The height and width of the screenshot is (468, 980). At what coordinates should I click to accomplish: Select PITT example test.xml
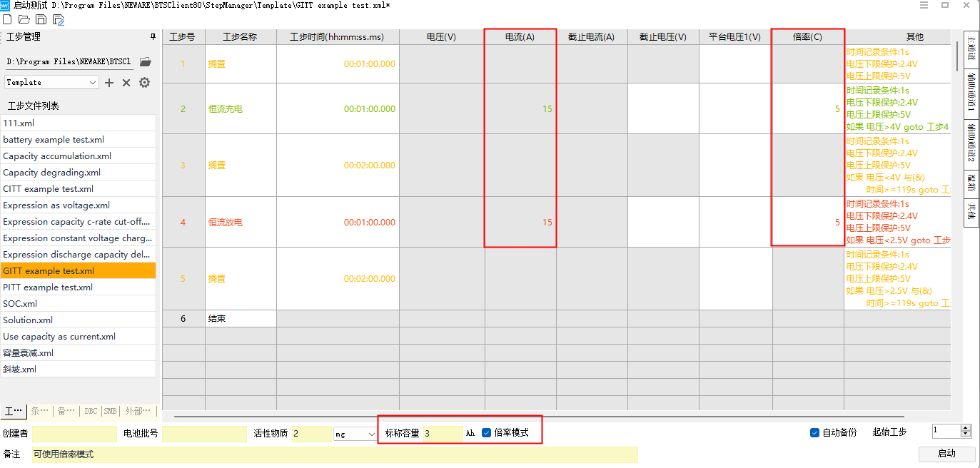(x=78, y=287)
